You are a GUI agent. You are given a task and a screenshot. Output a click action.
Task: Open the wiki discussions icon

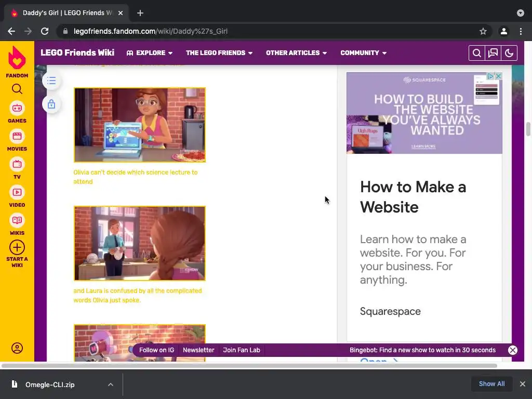[x=493, y=53]
